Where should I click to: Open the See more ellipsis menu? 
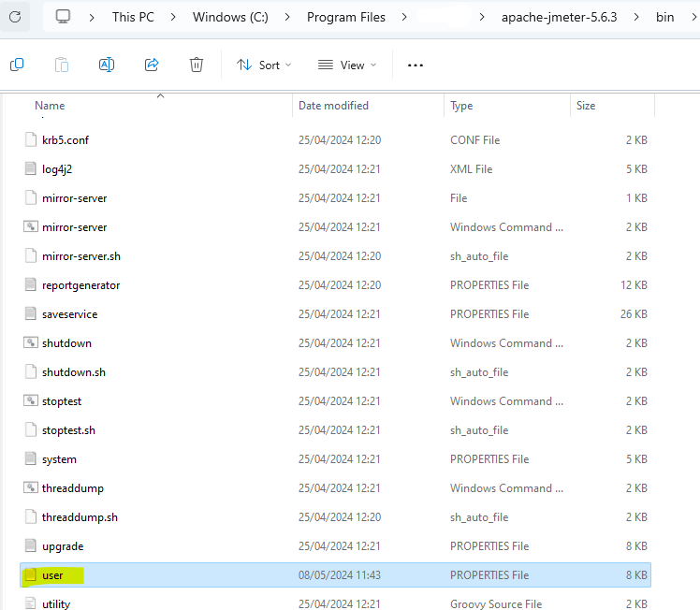coord(416,65)
